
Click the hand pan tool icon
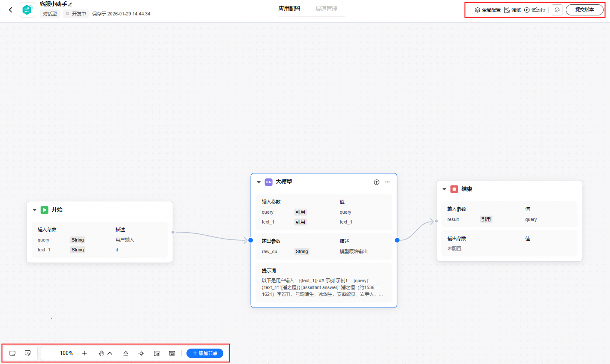tap(101, 353)
